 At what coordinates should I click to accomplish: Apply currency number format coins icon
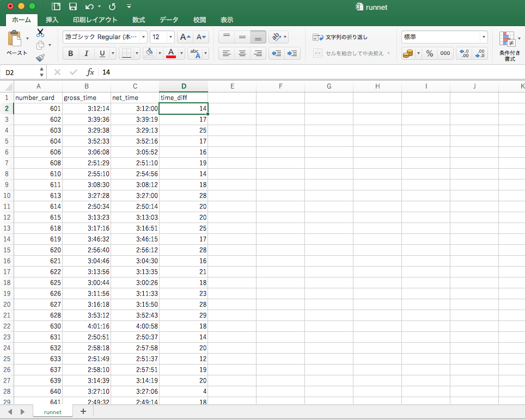(408, 53)
